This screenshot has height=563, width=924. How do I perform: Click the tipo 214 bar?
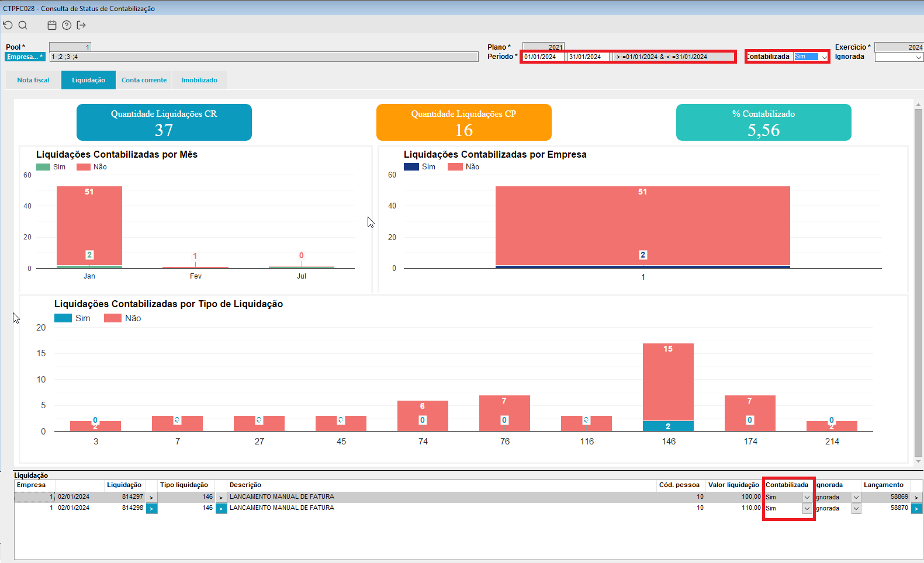pos(832,426)
